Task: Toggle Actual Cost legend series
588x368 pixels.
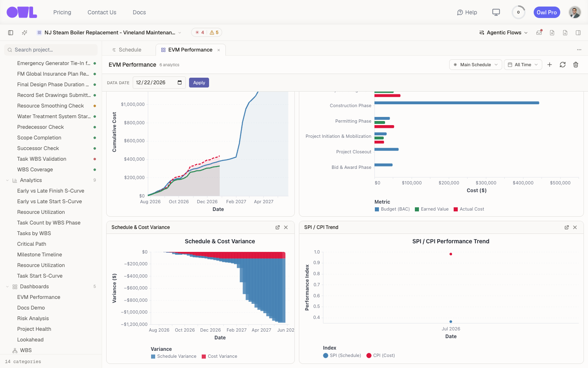Action: point(469,209)
